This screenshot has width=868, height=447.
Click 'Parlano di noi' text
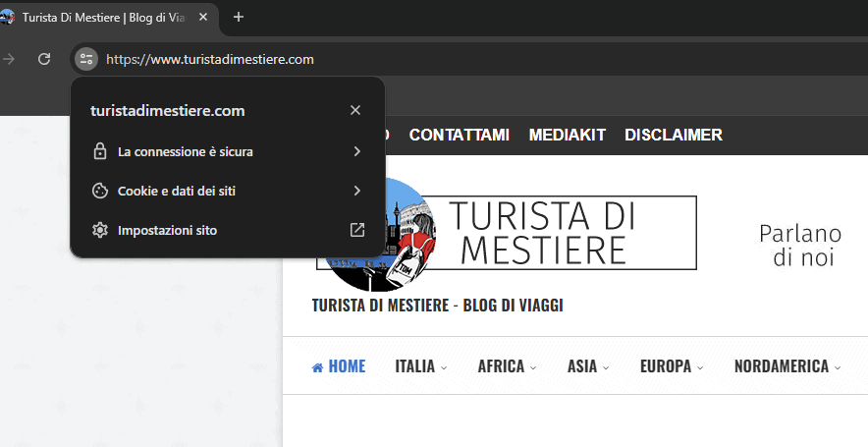(x=800, y=246)
